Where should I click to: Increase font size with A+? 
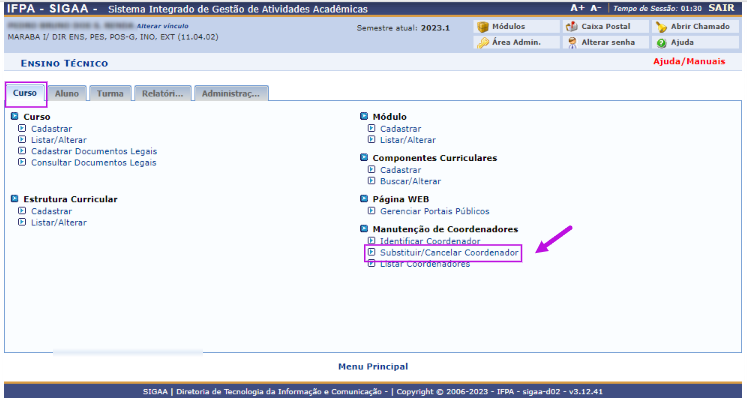[577, 8]
